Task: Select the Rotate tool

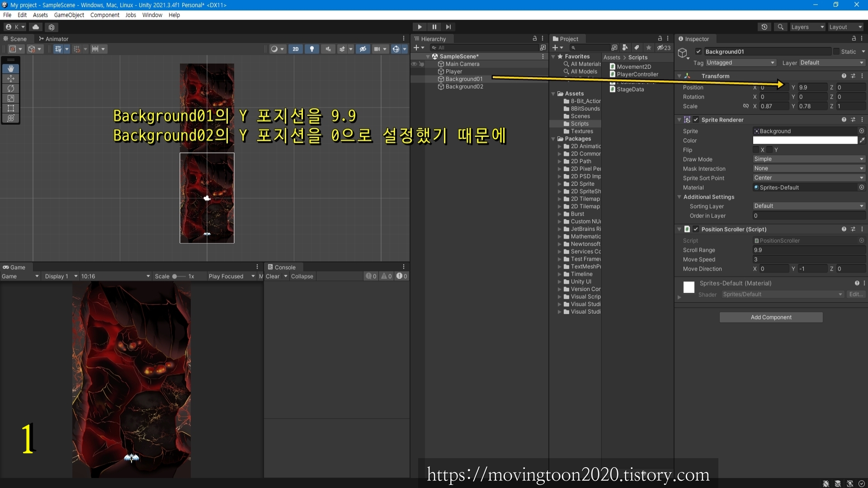Action: click(x=11, y=89)
